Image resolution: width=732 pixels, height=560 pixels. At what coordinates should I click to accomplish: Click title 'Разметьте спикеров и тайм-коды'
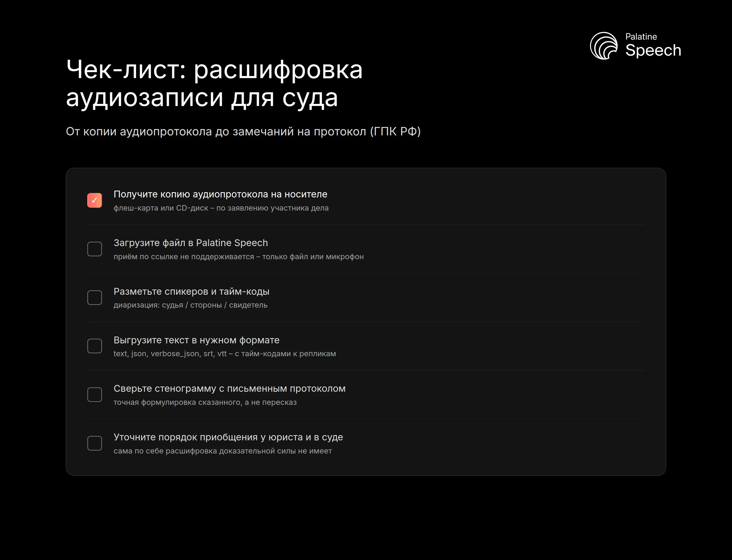191,292
